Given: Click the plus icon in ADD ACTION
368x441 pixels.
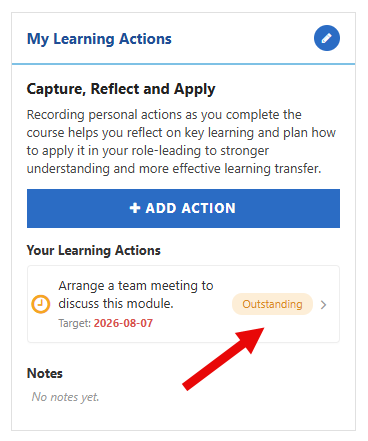Looking at the screenshot, I should point(135,208).
